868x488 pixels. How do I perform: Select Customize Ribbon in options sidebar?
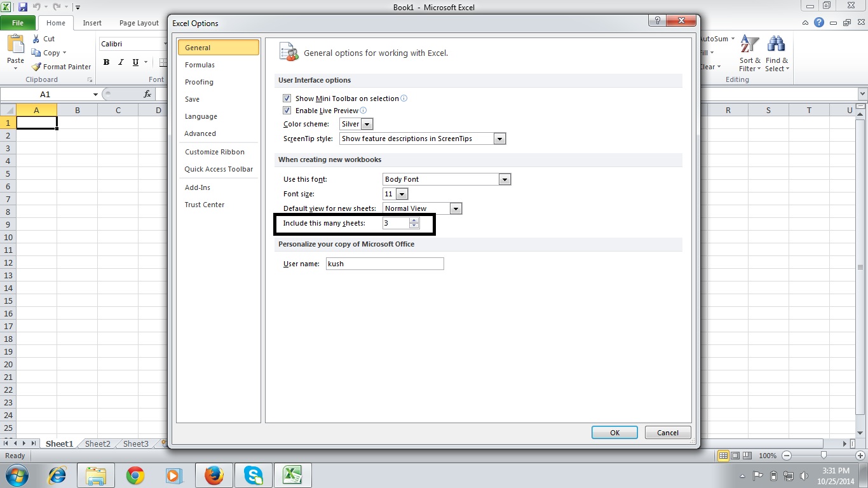tap(218, 152)
